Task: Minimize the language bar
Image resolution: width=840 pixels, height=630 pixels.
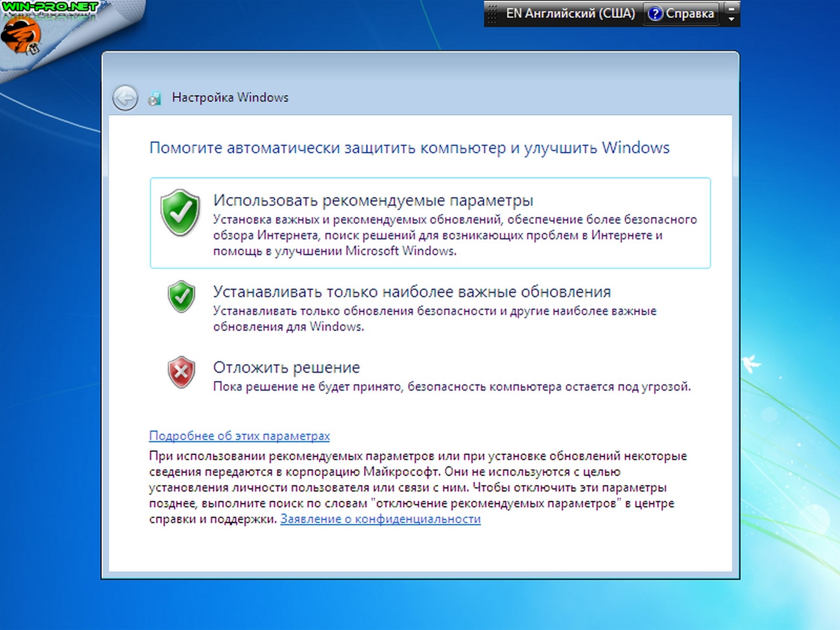Action: 731,8
